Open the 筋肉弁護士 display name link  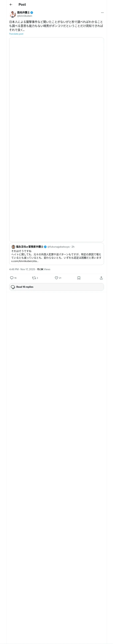coord(23,13)
